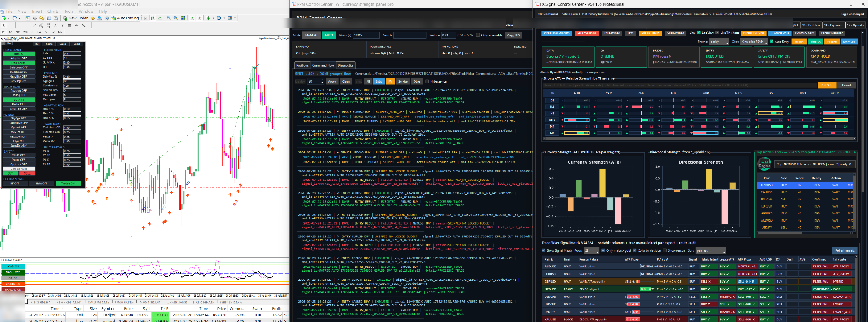Toggle Live TP Charts checkbox
The width and height of the screenshot is (868, 322).
tap(717, 33)
